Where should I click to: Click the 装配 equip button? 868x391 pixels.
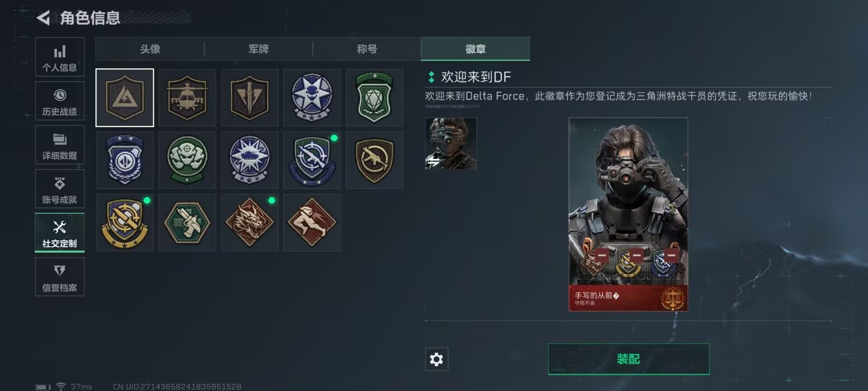coord(628,359)
